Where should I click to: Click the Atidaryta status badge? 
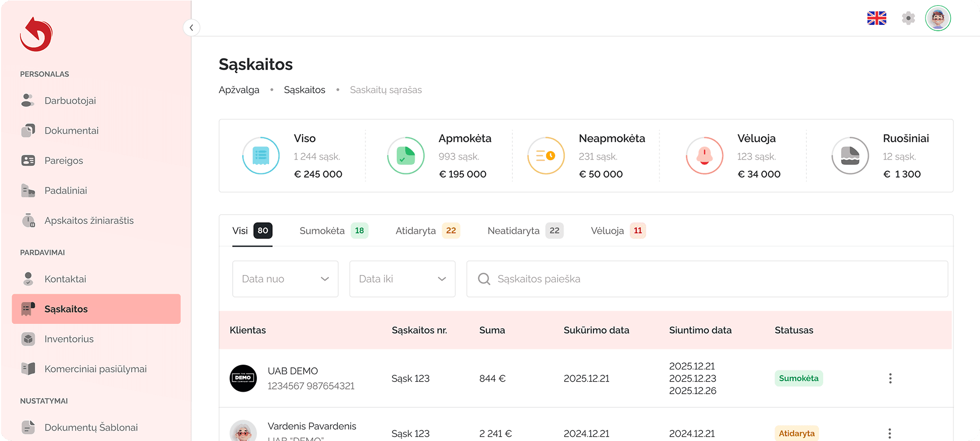click(797, 433)
